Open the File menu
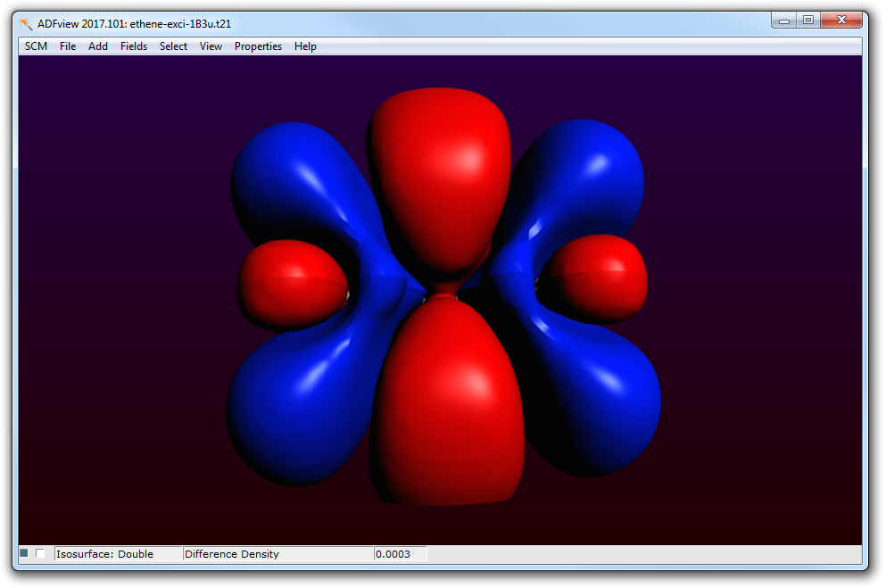The height and width of the screenshot is (588, 885). coord(68,46)
